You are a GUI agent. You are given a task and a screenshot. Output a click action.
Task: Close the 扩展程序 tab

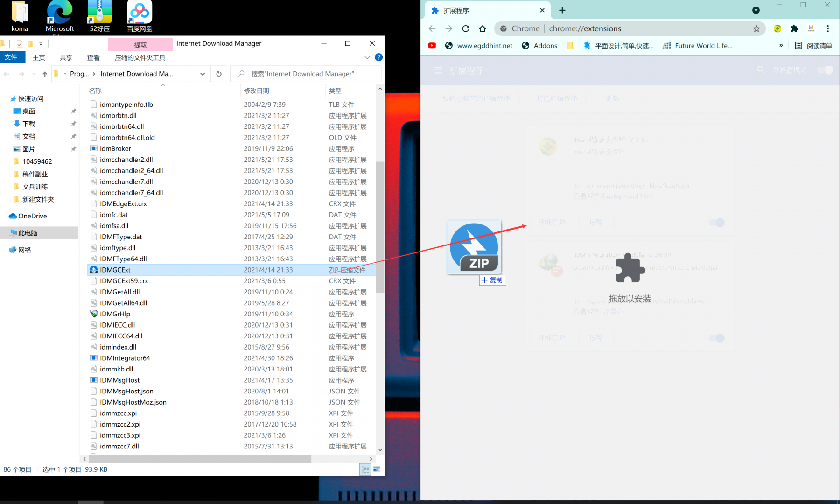[542, 10]
